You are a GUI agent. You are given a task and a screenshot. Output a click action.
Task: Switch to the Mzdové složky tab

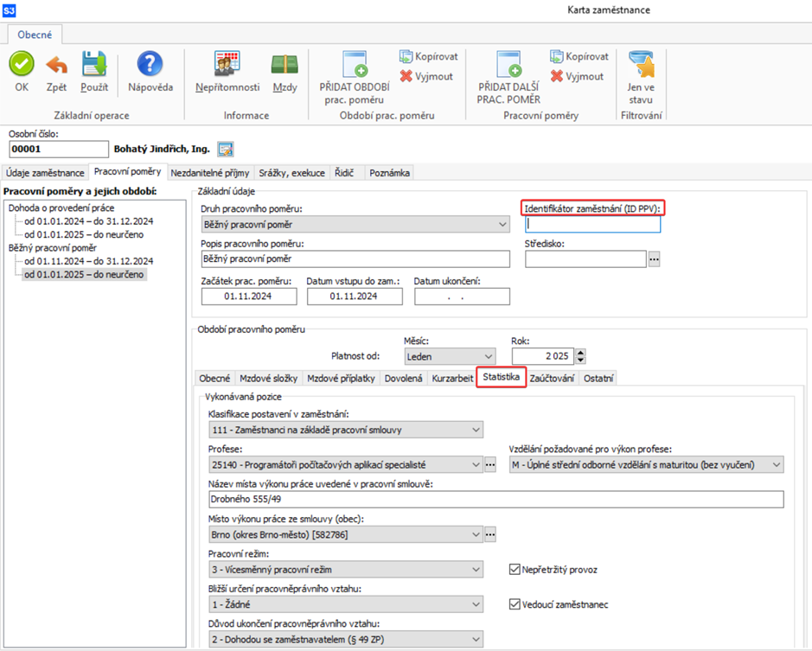(x=271, y=378)
